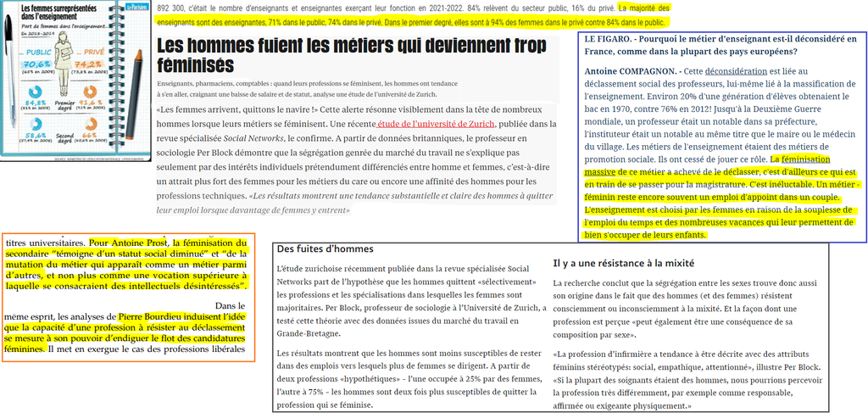Click 'profession qui se féminise.' closing line
The height and width of the screenshot is (413, 868).
tap(325, 405)
